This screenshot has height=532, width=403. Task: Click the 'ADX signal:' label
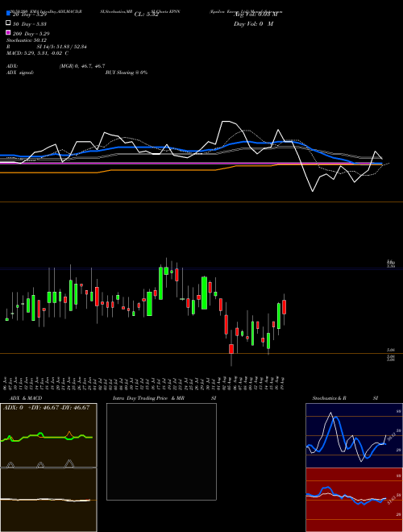click(x=20, y=73)
